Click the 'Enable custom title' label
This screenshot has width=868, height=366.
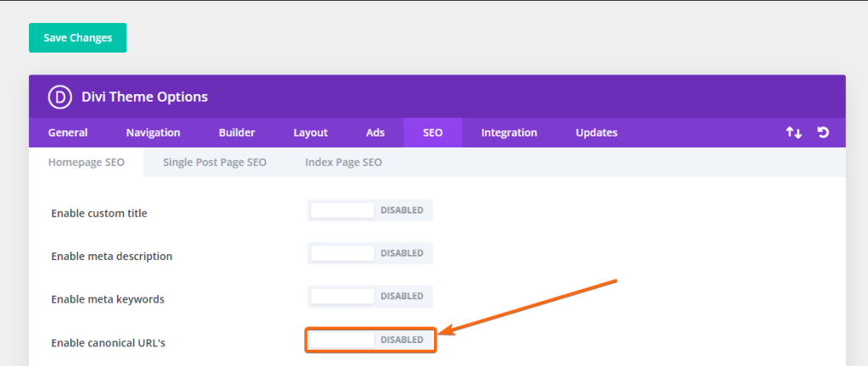pos(99,213)
